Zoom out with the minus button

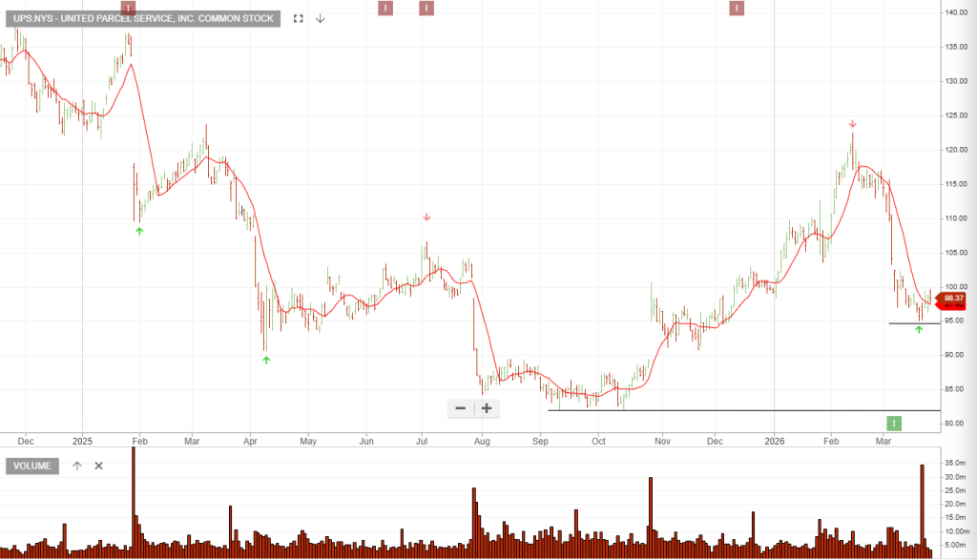[461, 408]
